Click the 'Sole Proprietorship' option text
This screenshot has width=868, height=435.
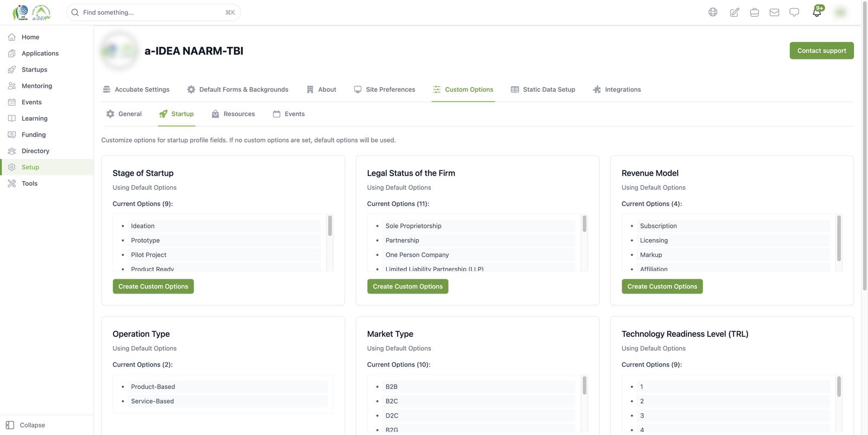point(413,226)
